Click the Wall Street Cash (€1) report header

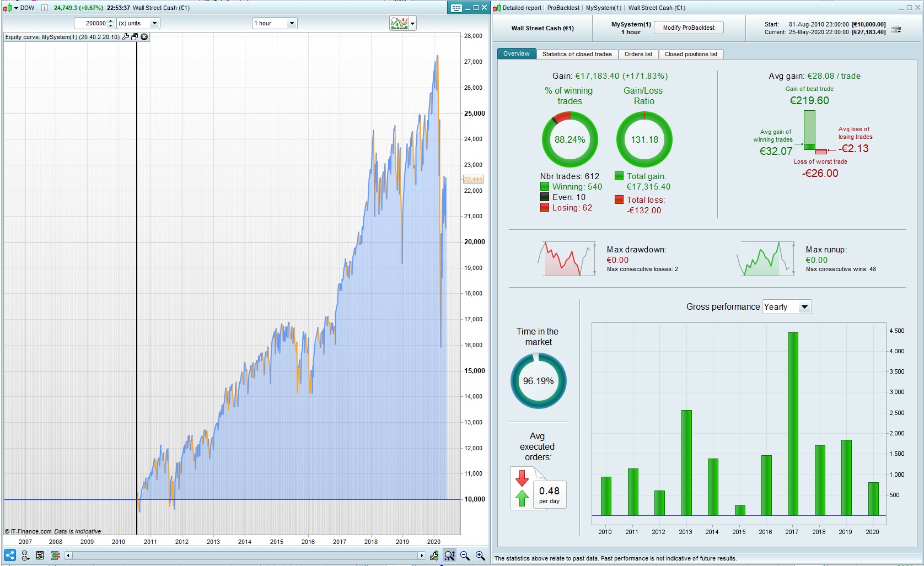542,28
